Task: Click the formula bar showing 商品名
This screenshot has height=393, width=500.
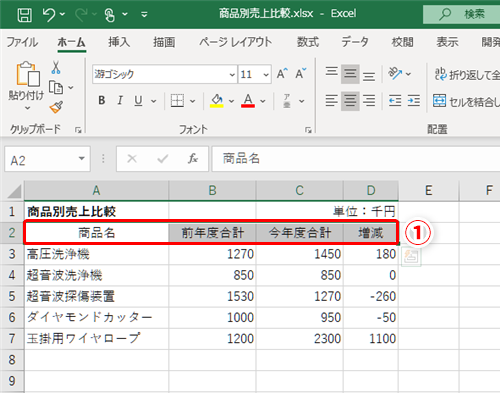Action: pos(356,159)
